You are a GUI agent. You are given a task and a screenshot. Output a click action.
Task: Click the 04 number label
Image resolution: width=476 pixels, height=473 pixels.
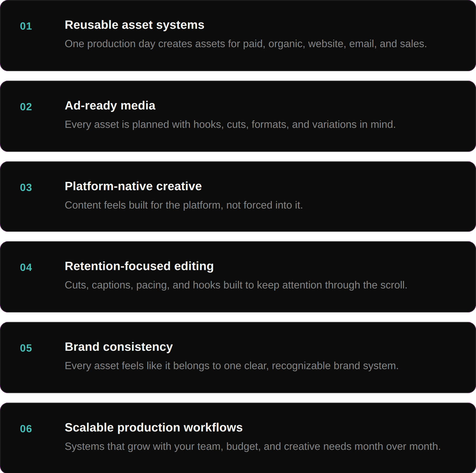tap(26, 267)
